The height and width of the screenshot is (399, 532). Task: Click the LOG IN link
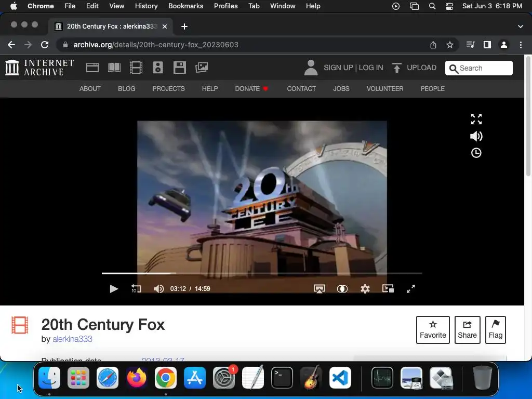371,68
